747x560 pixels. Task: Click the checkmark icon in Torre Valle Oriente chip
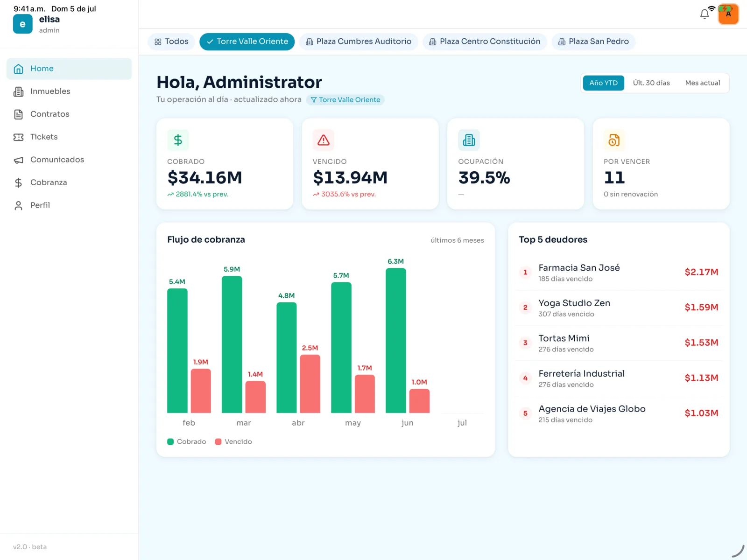tap(210, 42)
